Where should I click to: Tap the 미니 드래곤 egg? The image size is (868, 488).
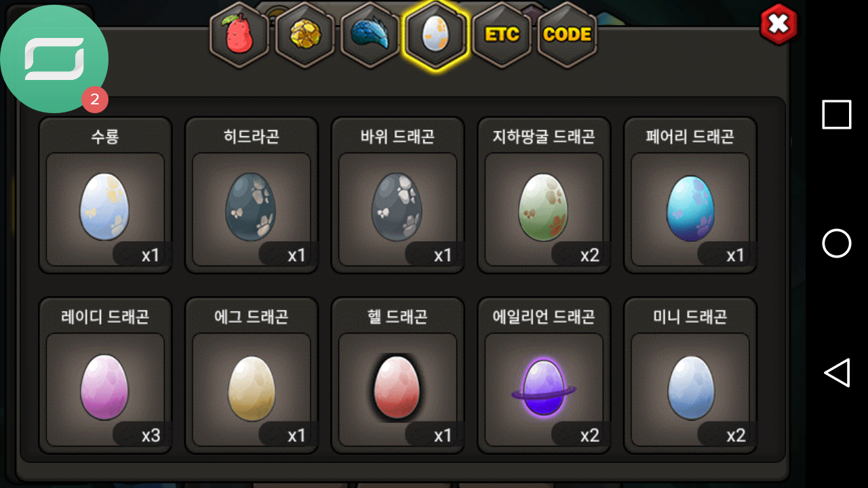click(690, 375)
